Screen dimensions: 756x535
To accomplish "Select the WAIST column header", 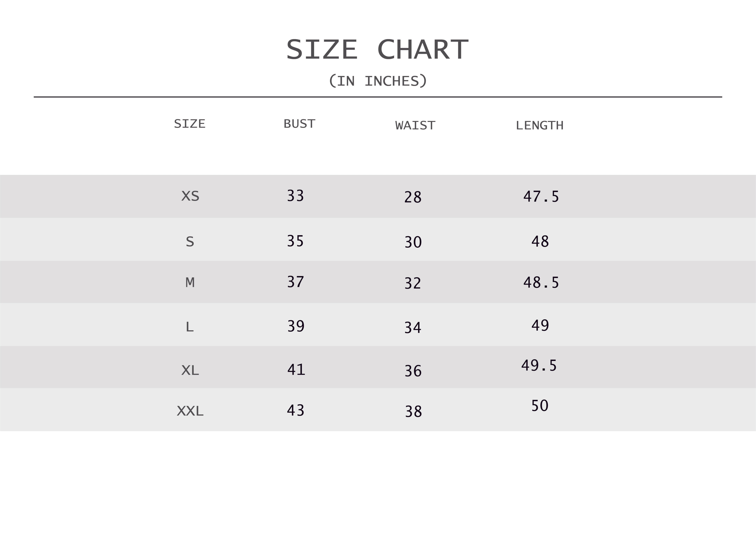I will pyautogui.click(x=415, y=125).
